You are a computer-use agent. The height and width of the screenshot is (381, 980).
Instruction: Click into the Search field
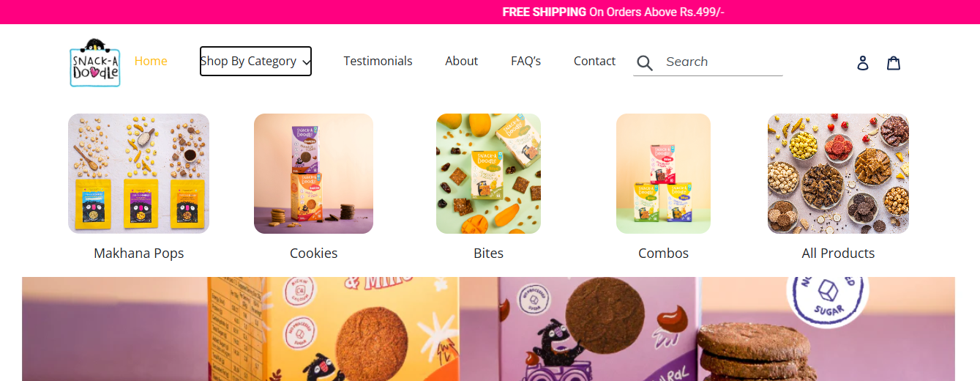point(722,62)
